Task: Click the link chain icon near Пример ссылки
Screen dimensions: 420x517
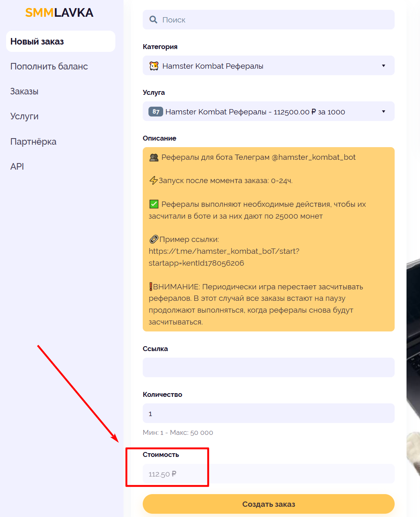Action: click(x=154, y=239)
